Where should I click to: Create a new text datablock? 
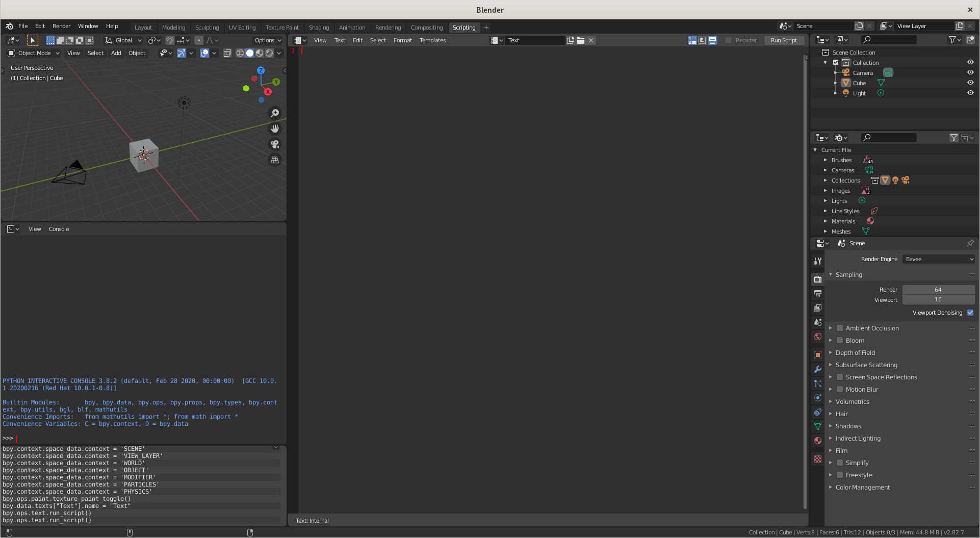571,40
